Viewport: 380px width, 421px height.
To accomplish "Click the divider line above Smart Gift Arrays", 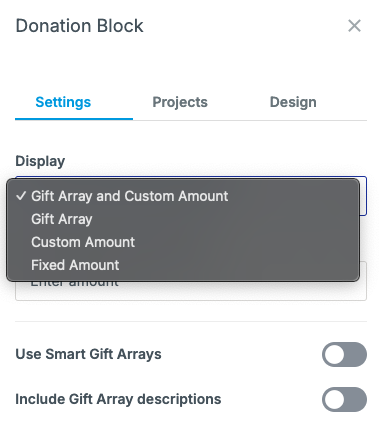I will point(191,322).
